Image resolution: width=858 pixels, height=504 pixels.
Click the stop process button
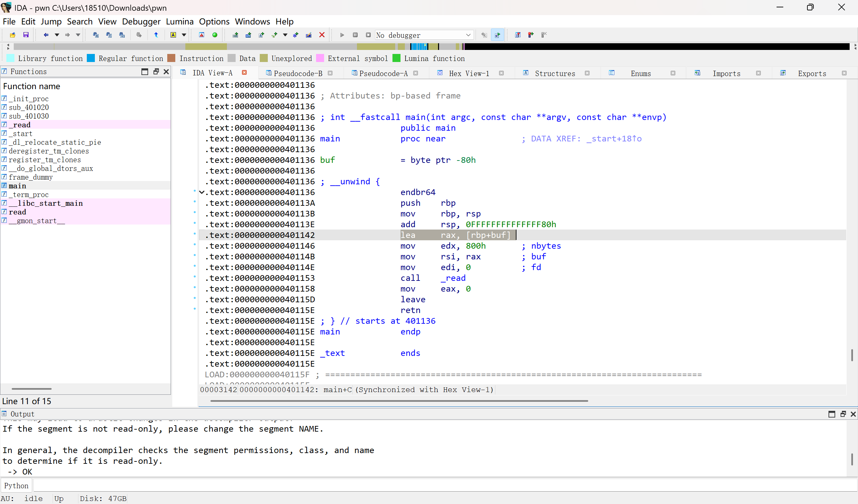coord(368,35)
